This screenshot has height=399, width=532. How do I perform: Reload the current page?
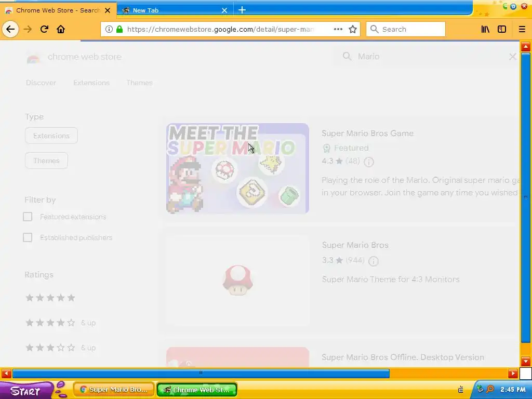(44, 29)
